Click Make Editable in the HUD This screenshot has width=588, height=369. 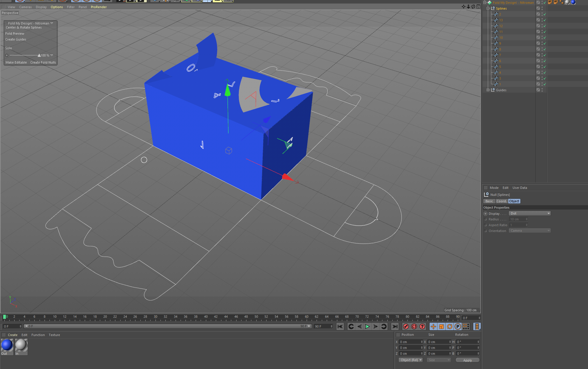pyautogui.click(x=16, y=62)
